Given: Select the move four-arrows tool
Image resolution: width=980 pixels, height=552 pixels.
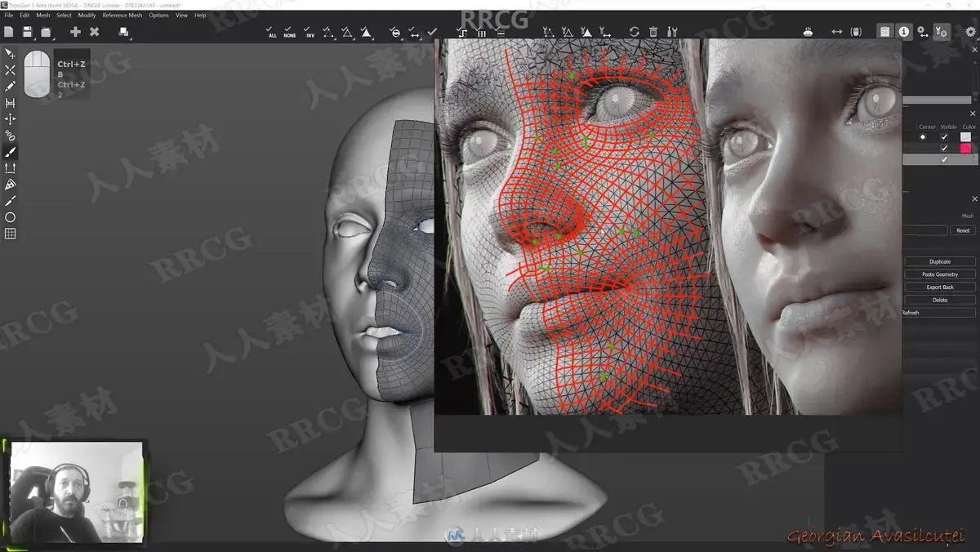Looking at the screenshot, I should (10, 118).
